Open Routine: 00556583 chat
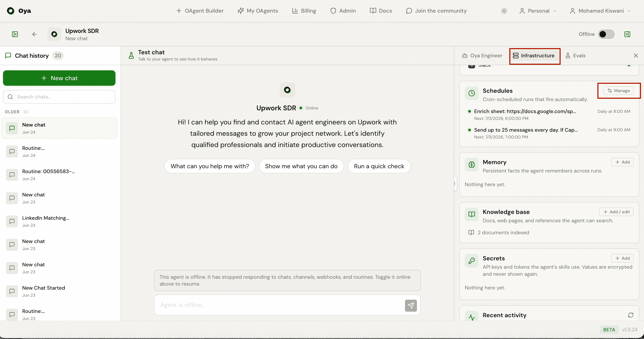 (59, 175)
